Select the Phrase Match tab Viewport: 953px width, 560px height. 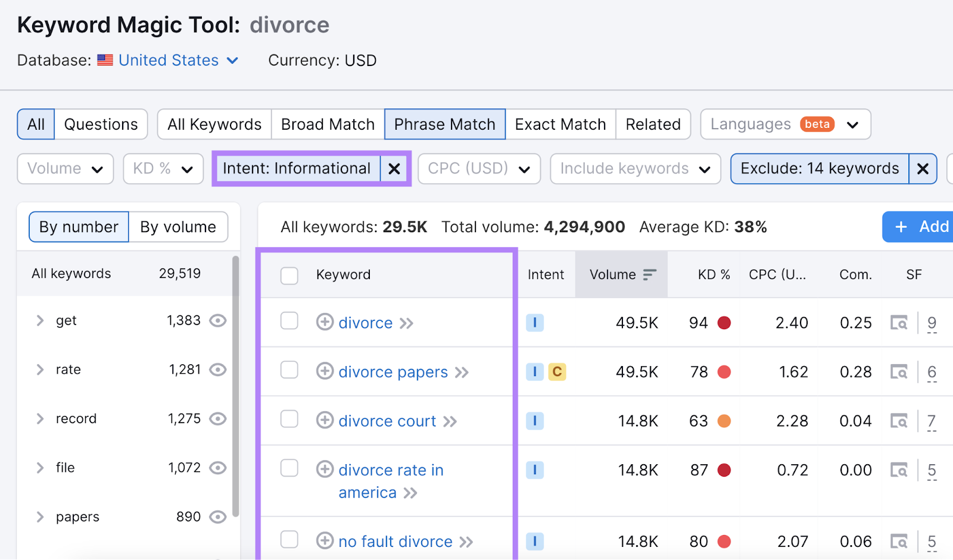point(445,124)
